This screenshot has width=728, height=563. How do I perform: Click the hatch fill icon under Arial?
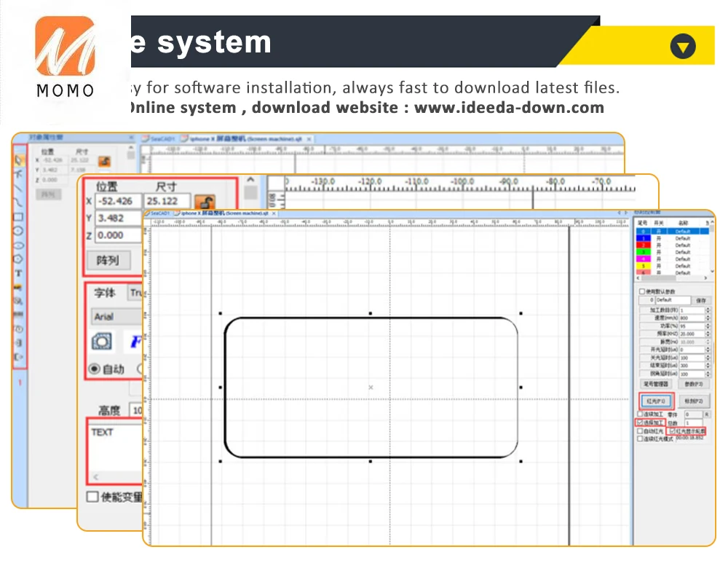(102, 342)
